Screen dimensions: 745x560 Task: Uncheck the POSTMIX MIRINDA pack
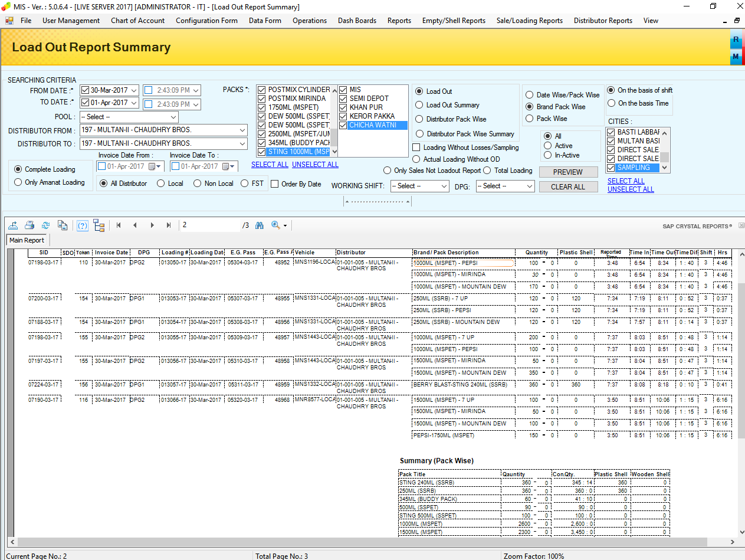261,98
